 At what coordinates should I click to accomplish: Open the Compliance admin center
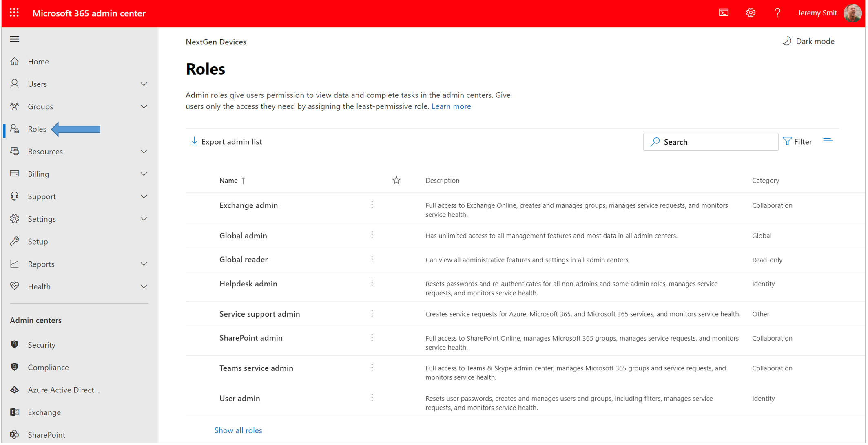[48, 367]
